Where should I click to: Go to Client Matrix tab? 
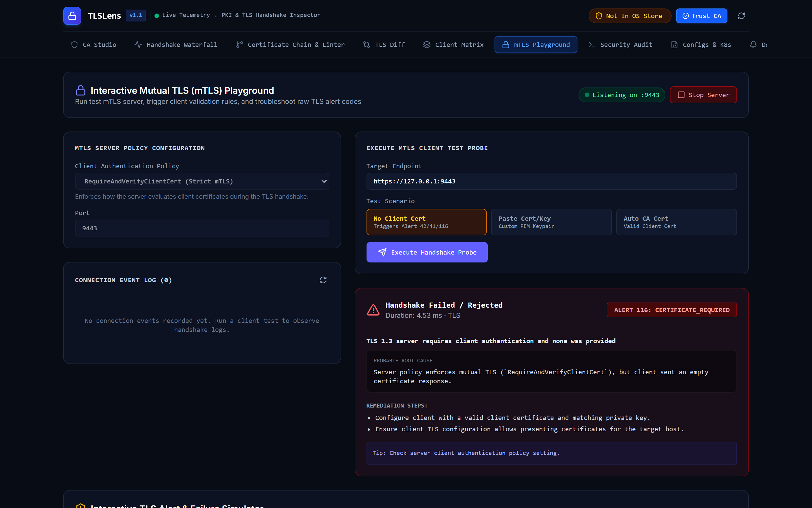click(x=453, y=45)
